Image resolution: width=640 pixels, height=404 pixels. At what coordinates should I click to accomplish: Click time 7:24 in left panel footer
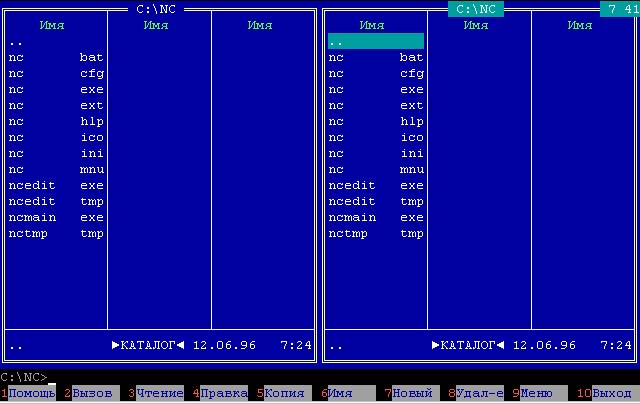tap(296, 345)
